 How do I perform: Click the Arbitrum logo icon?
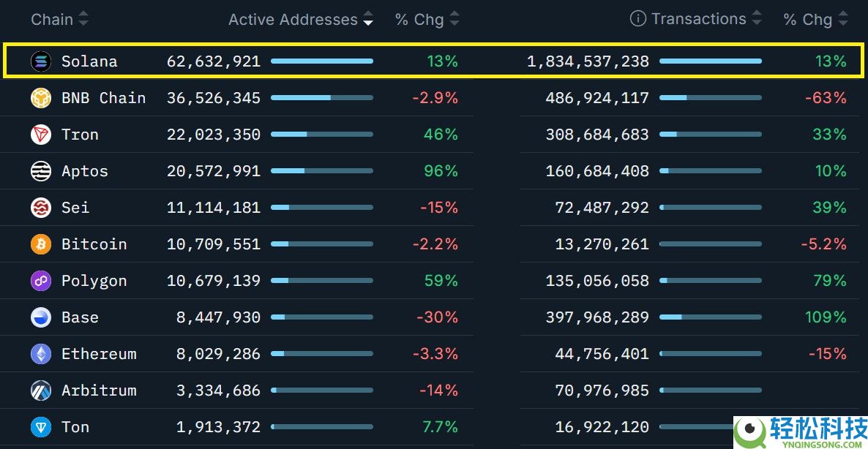[41, 390]
